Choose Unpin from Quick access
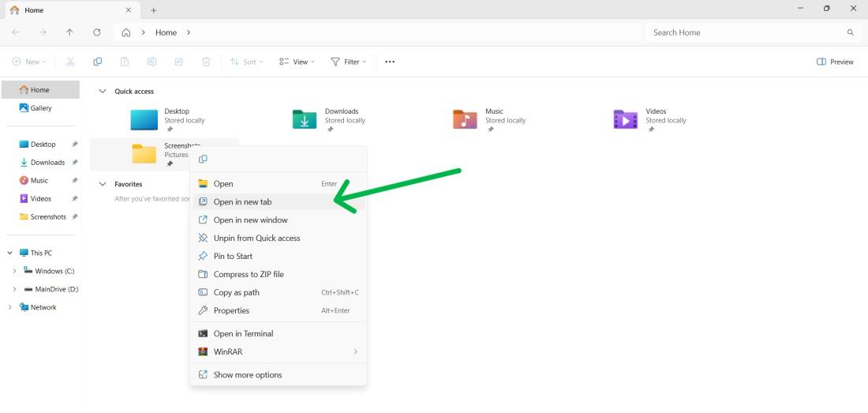This screenshot has width=868, height=413. point(279,238)
